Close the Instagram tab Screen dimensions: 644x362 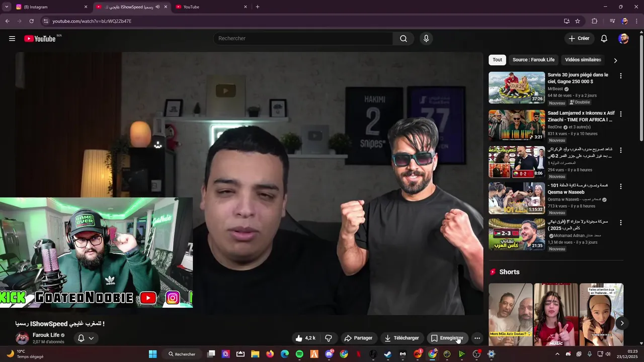pyautogui.click(x=86, y=7)
